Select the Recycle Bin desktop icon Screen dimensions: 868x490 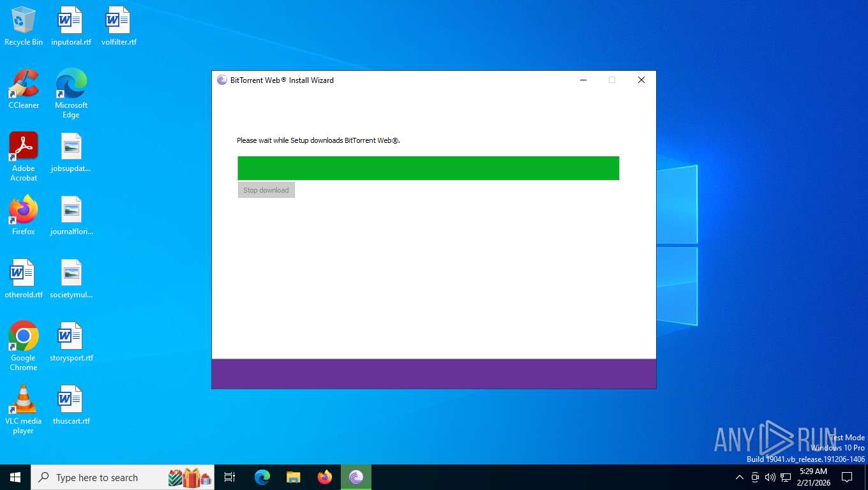(24, 27)
